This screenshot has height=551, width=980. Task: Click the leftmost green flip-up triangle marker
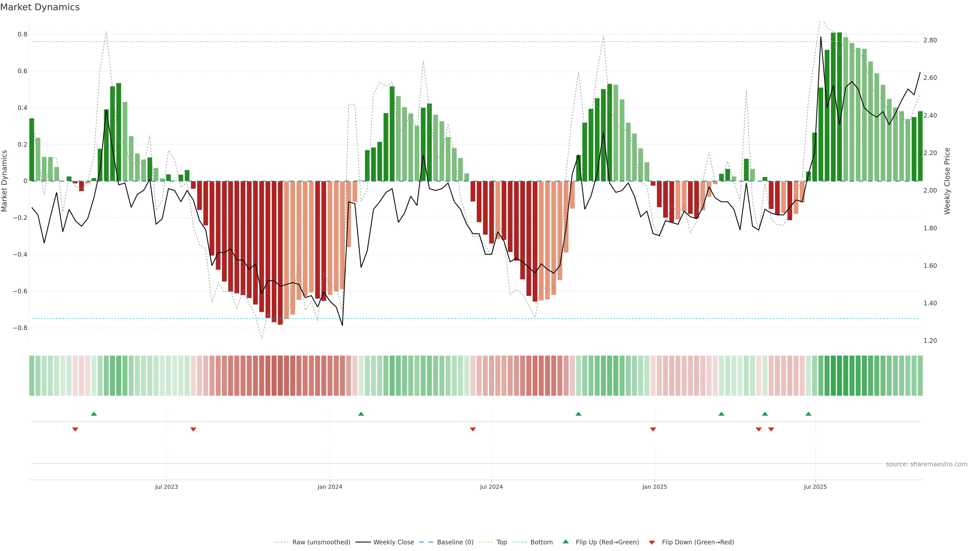pos(94,414)
